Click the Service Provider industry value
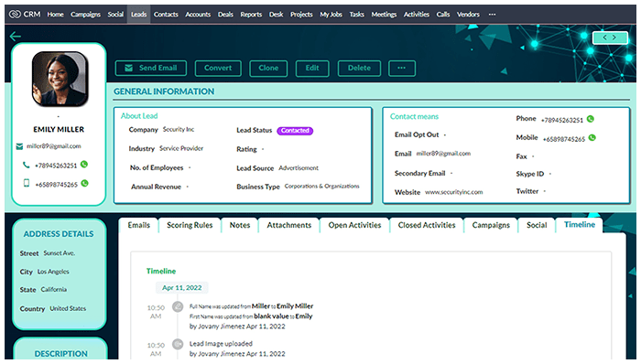This screenshot has width=641, height=364. click(x=181, y=148)
